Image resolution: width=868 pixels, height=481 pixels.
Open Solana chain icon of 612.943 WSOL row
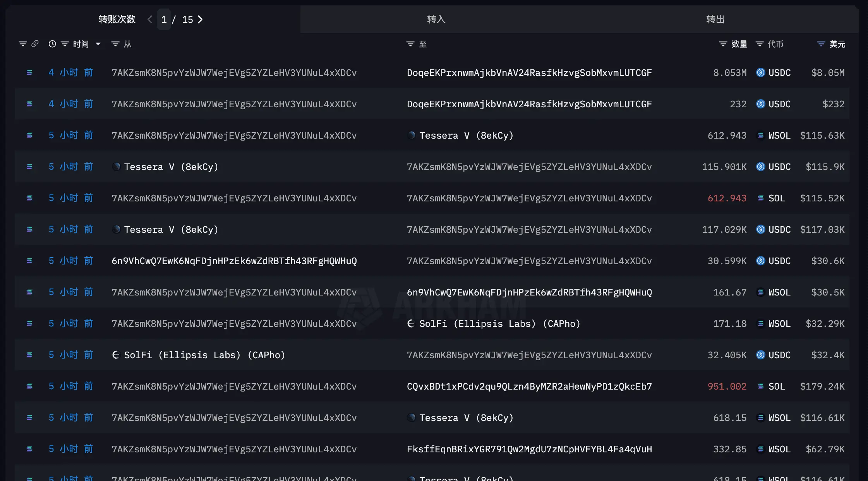tap(29, 136)
